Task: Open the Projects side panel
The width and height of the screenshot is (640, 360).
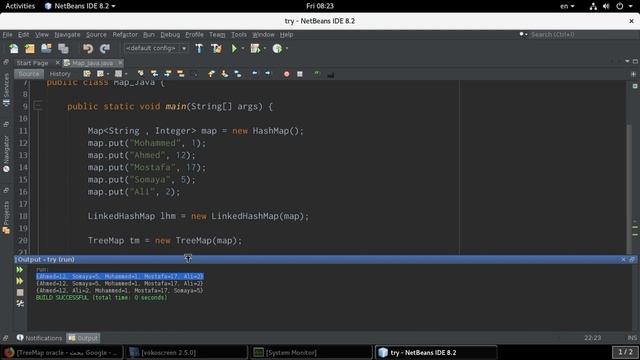Action: point(6,218)
